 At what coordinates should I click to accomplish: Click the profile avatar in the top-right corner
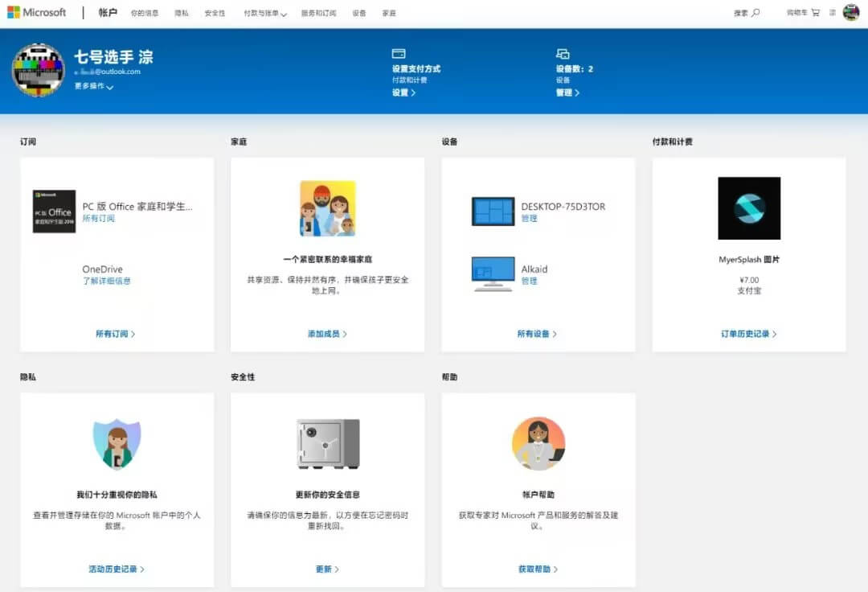[x=851, y=12]
